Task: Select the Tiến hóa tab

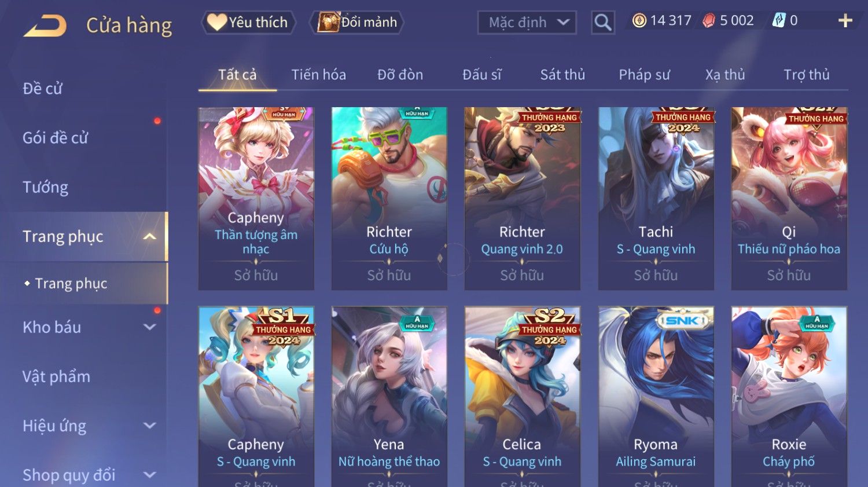Action: tap(318, 75)
